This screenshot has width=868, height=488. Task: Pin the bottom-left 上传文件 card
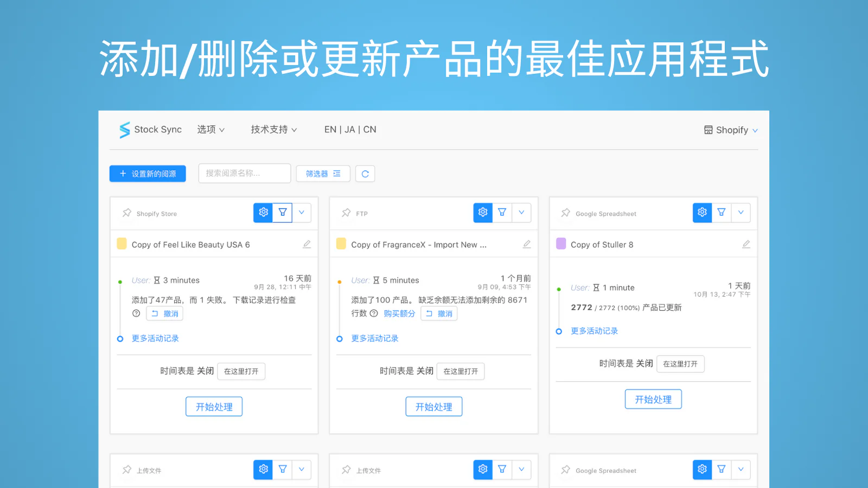127,470
